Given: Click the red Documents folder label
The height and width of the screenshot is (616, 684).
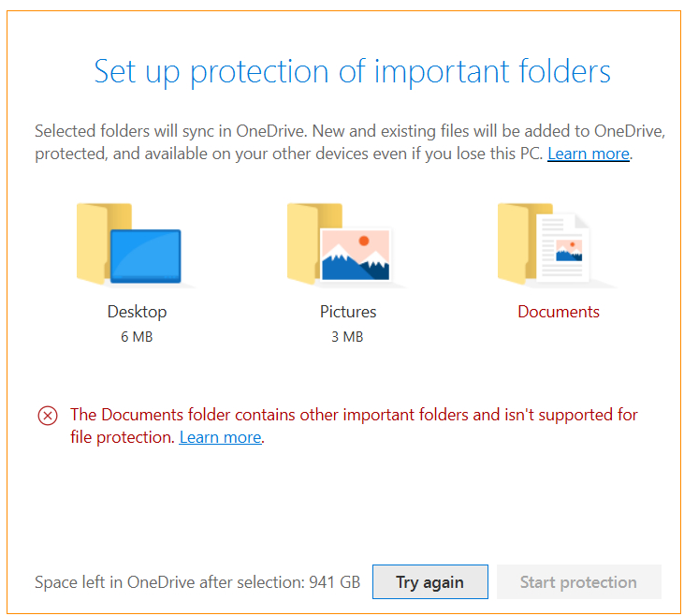Looking at the screenshot, I should click(x=559, y=312).
